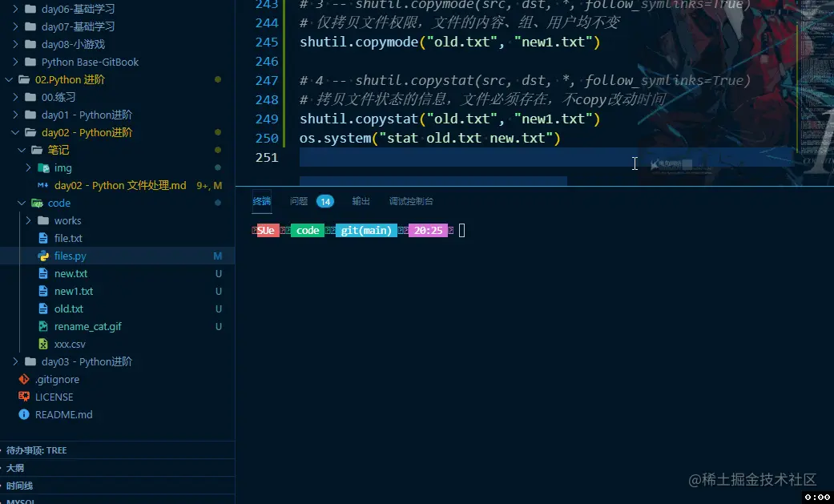834x504 pixels.
Task: Click the img folder icon under 笔记
Action: coord(42,167)
